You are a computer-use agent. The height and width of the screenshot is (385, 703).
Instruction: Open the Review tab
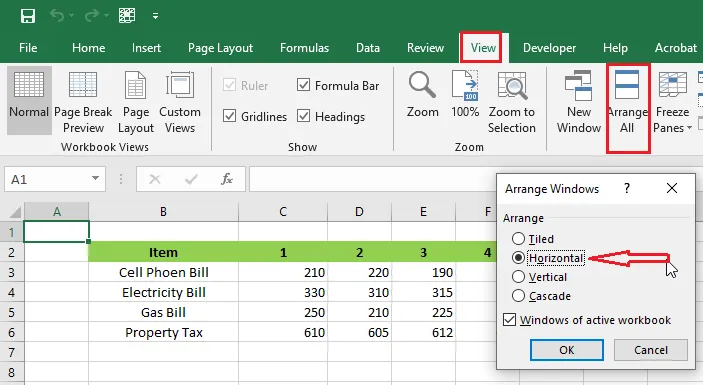click(425, 48)
